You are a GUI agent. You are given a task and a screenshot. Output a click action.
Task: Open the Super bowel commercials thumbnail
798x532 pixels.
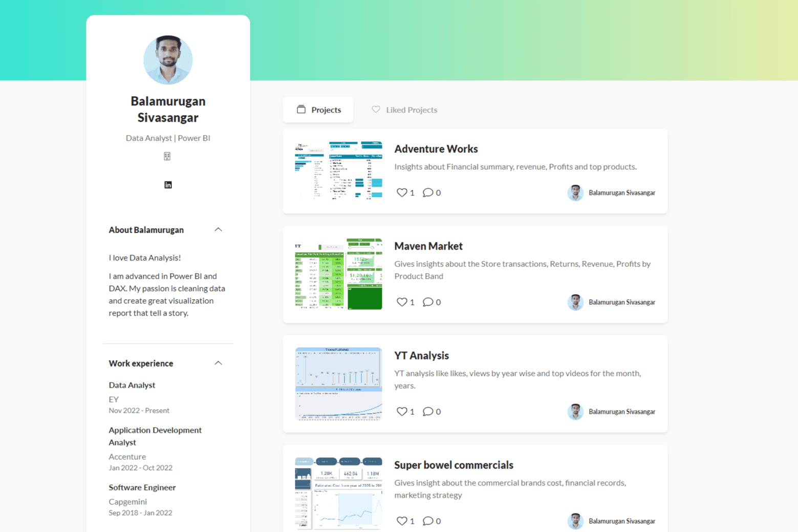(338, 493)
